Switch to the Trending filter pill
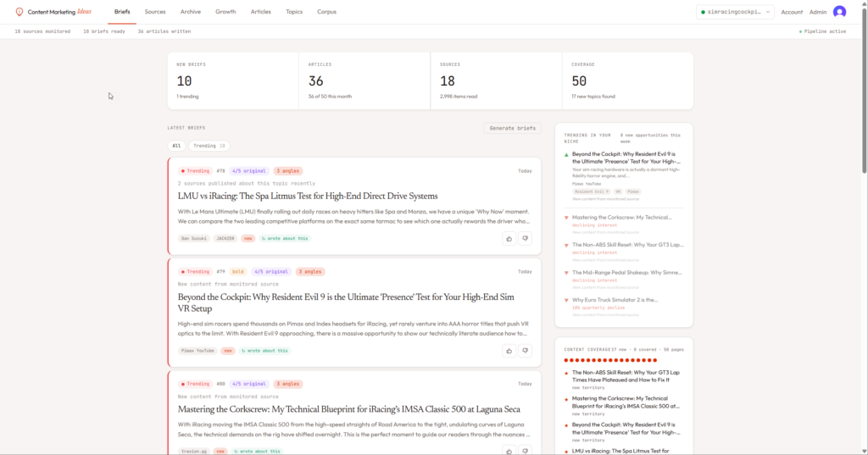The width and height of the screenshot is (868, 455). pyautogui.click(x=209, y=146)
